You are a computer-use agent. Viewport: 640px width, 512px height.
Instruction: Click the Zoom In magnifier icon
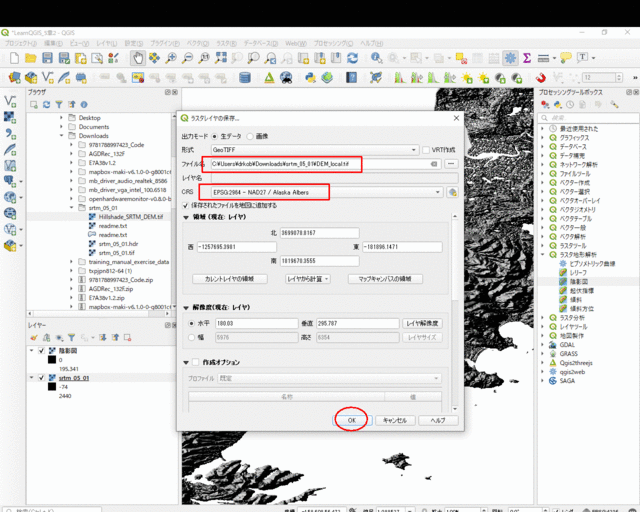click(171, 58)
